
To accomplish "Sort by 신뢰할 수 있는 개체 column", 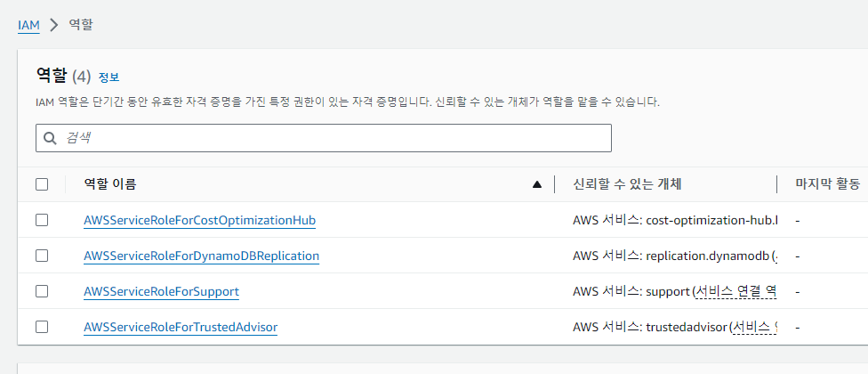I will 627,184.
